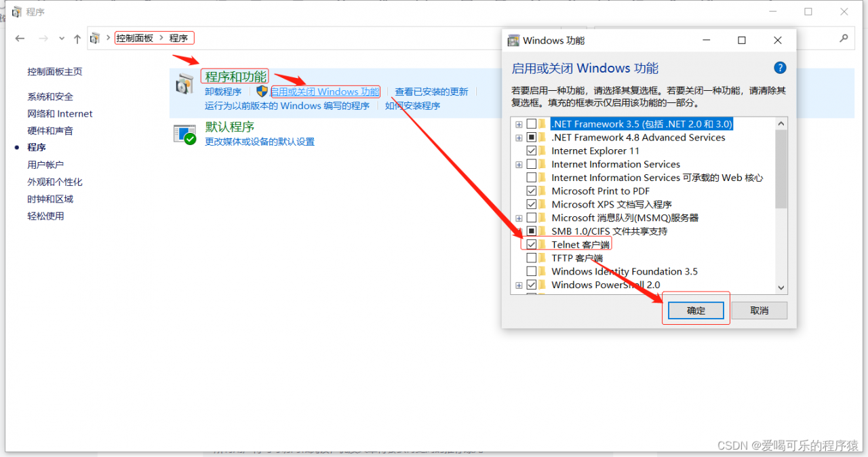The height and width of the screenshot is (457, 868).
Task: Open the 更改媒体或设备的默认设置 link
Action: click(x=260, y=142)
